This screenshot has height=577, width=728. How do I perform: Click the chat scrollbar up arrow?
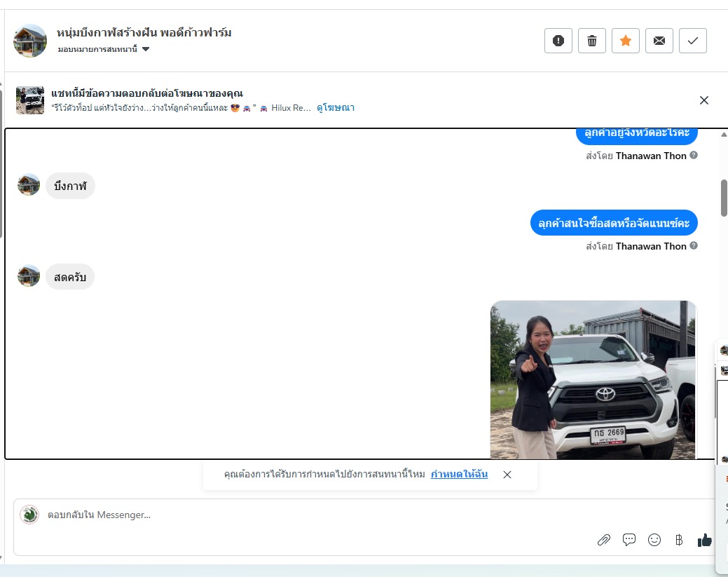724,135
